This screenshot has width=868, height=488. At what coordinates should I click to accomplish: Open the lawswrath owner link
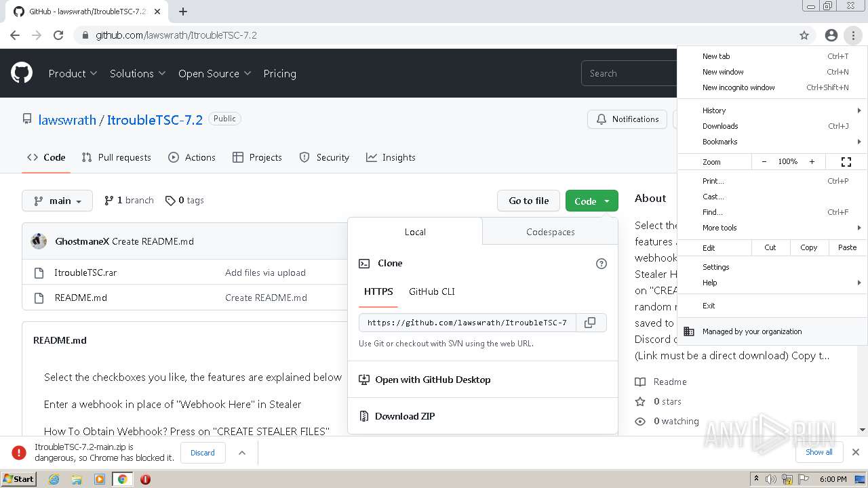point(67,120)
